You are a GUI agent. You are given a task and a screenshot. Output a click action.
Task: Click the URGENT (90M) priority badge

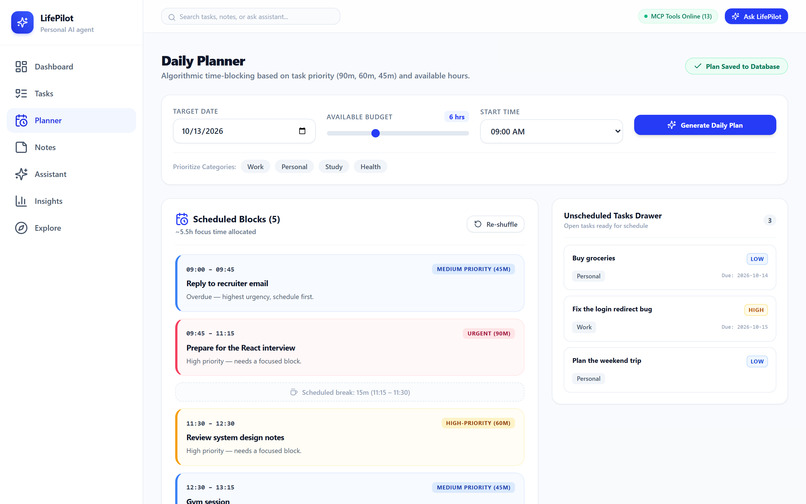(488, 333)
